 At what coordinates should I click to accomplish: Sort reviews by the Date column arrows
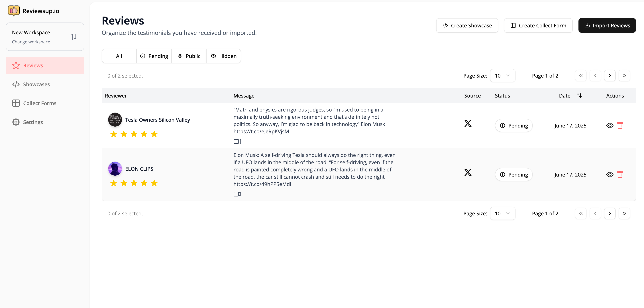coord(579,96)
